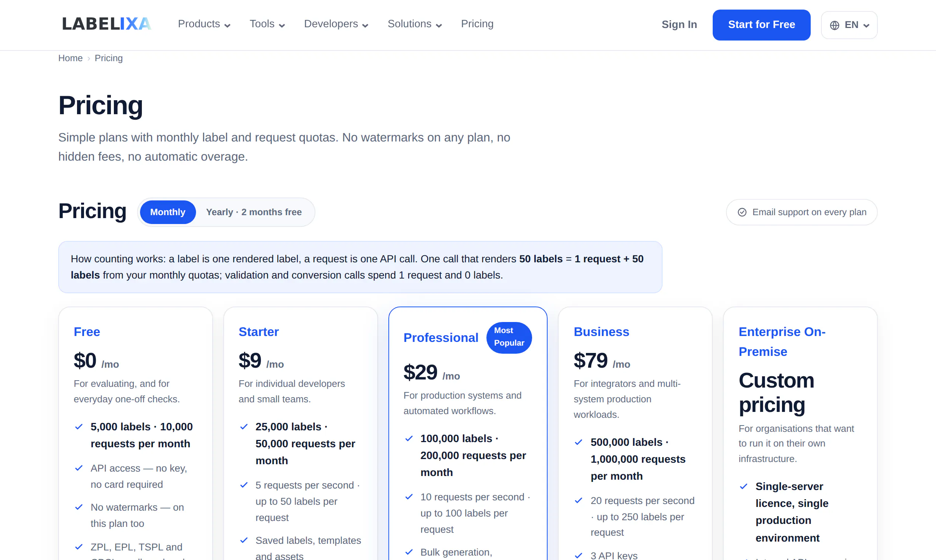The image size is (936, 560).
Task: Click the Custom pricing text
Action: tap(776, 392)
